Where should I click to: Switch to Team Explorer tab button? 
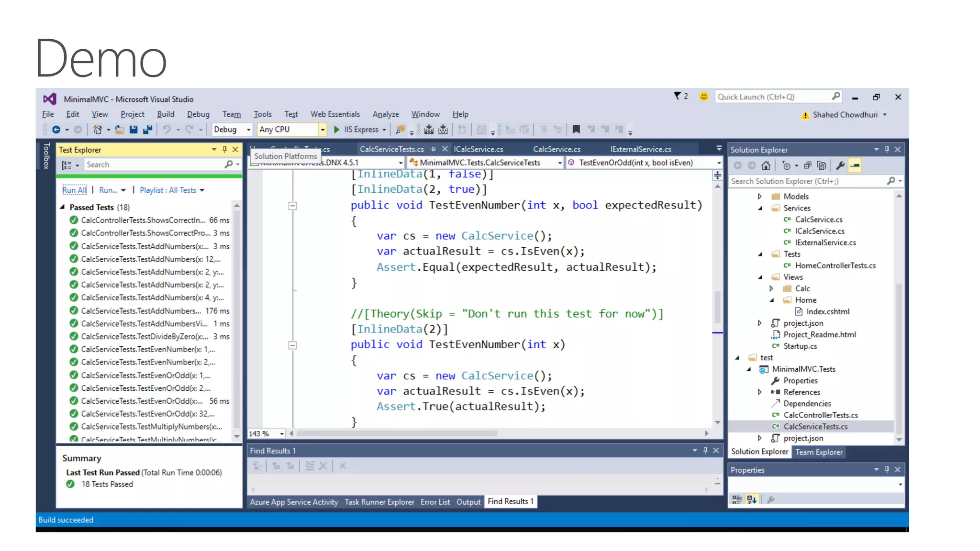tap(818, 452)
